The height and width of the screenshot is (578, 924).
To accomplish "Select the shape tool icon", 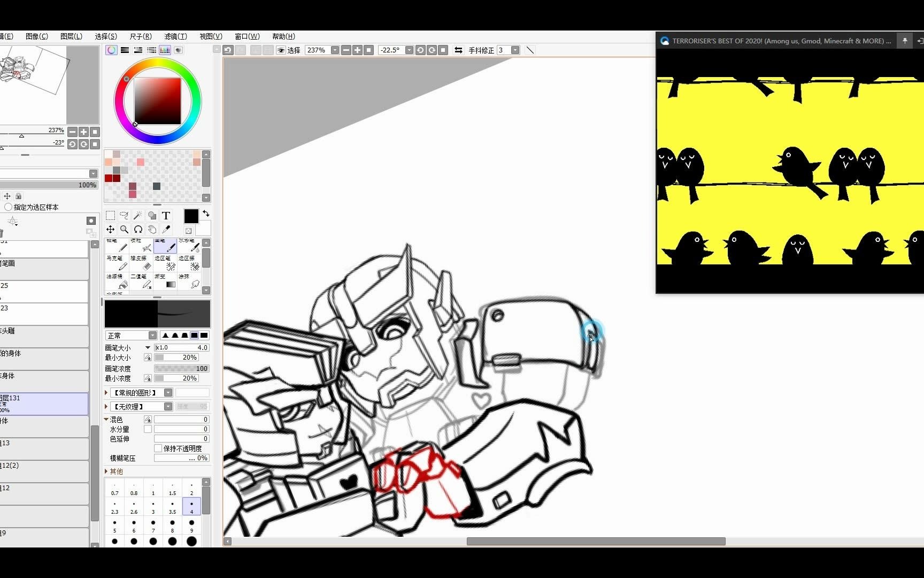I will 152,216.
